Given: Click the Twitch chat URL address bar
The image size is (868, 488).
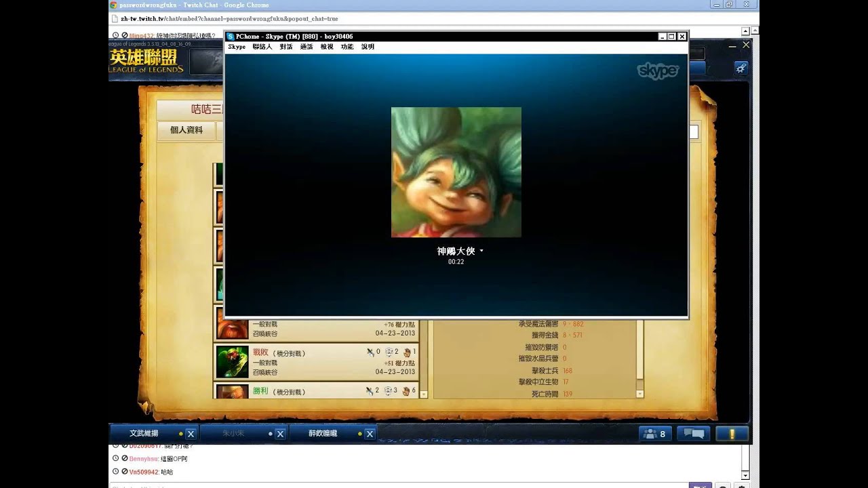Looking at the screenshot, I should pos(434,18).
